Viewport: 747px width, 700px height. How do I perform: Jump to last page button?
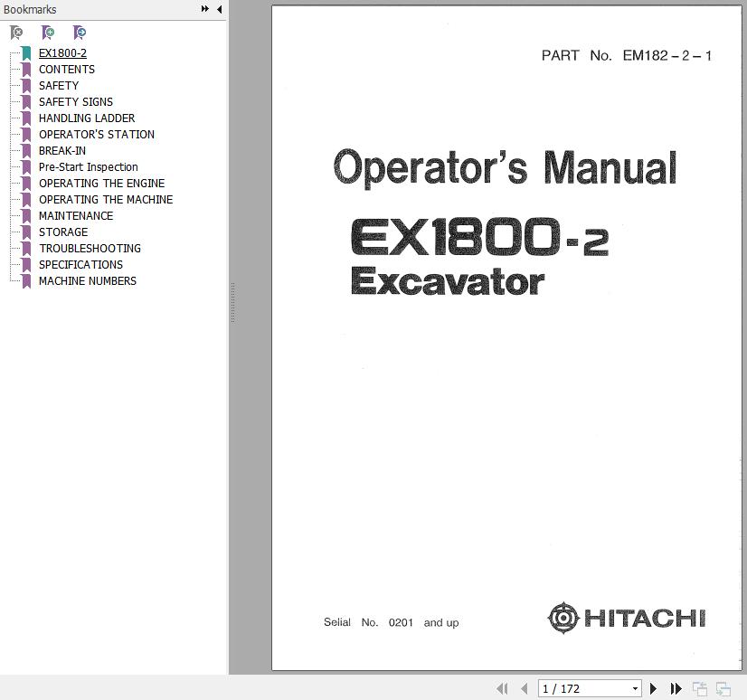point(676,688)
